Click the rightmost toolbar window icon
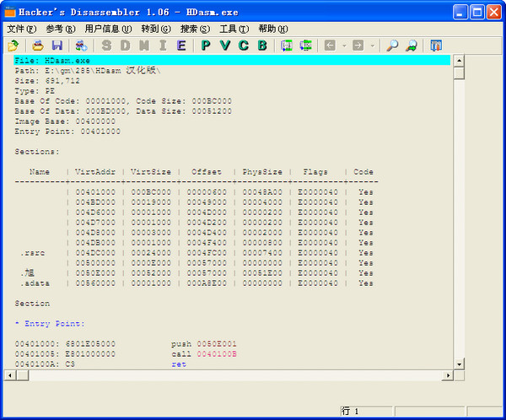The image size is (506, 420). point(436,46)
